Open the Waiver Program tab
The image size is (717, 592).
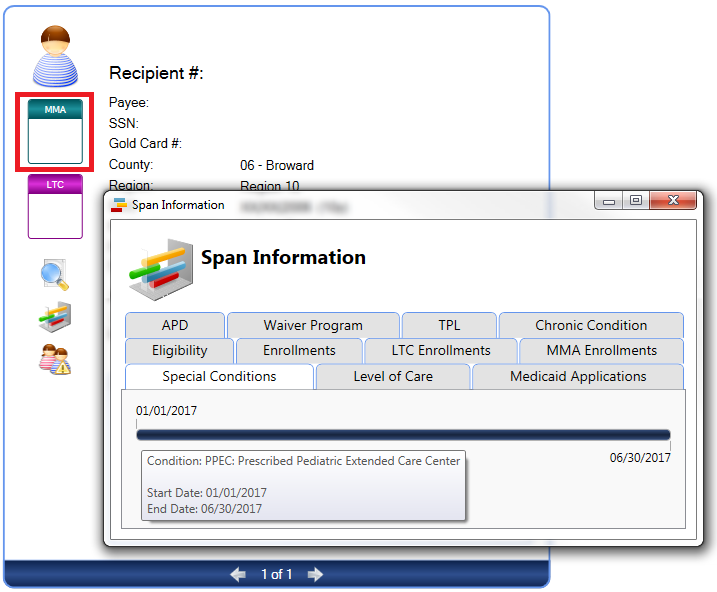pos(313,325)
